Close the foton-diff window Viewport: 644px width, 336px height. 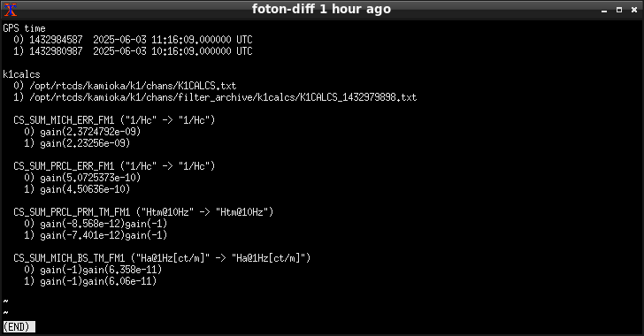tap(634, 10)
